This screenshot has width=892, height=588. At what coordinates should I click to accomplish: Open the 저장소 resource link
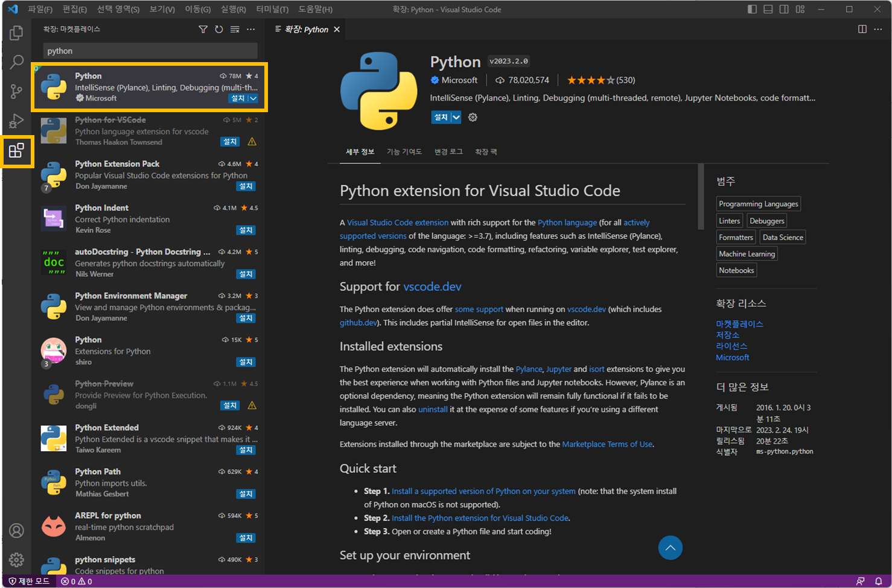click(727, 335)
